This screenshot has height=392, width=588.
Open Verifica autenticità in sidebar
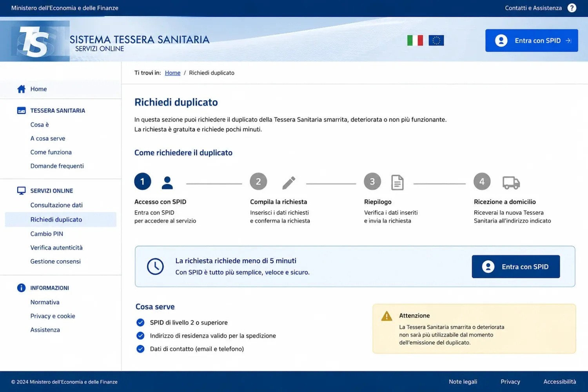[56, 248]
